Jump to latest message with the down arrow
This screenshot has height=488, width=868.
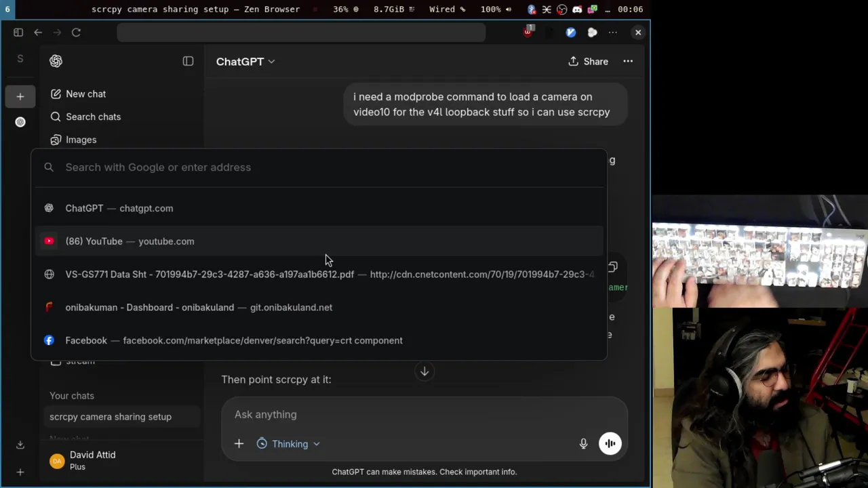[425, 371]
